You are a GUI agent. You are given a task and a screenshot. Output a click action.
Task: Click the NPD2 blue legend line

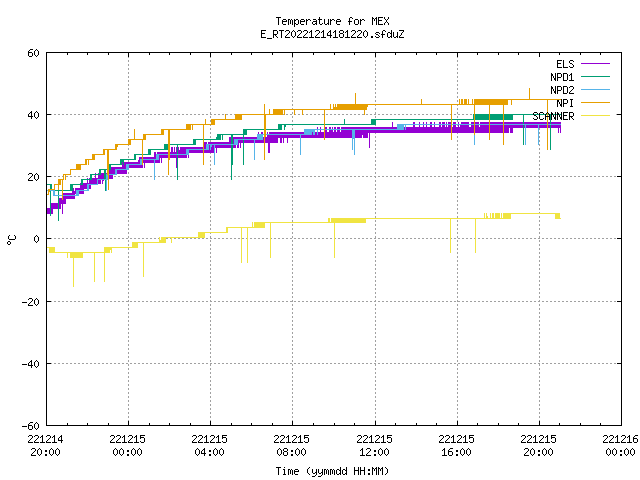click(595, 90)
